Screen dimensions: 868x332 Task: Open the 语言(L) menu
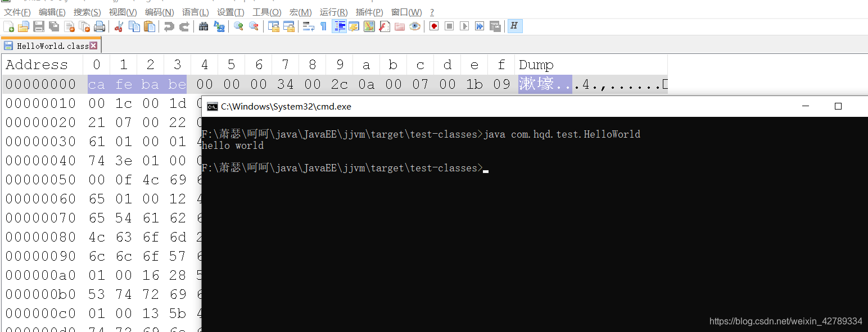coord(195,12)
